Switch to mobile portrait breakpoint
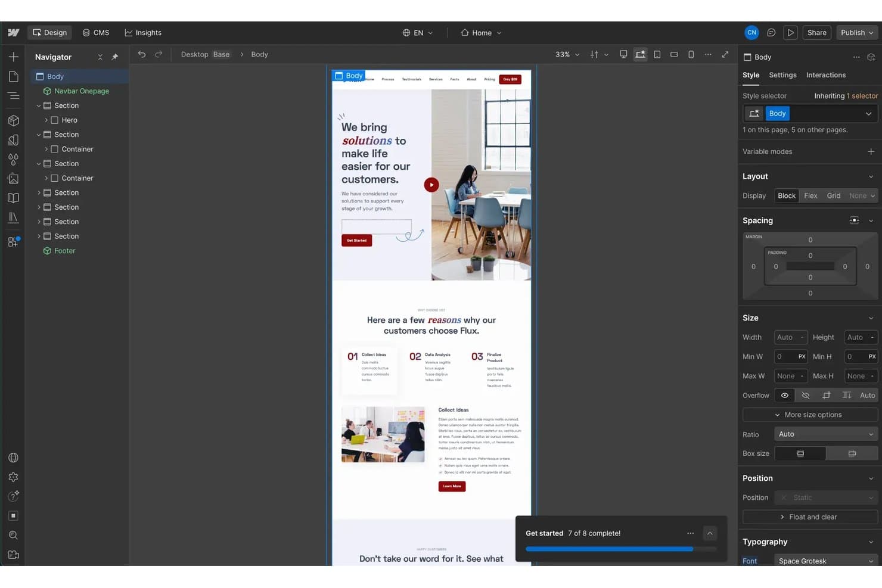The width and height of the screenshot is (882, 588). click(x=691, y=54)
